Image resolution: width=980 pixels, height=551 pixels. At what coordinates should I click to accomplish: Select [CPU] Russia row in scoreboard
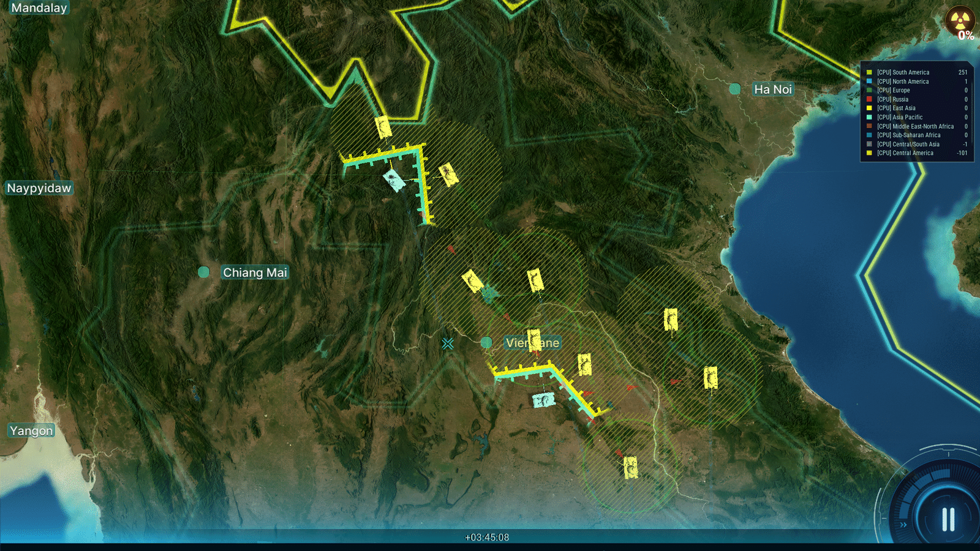[x=917, y=99]
